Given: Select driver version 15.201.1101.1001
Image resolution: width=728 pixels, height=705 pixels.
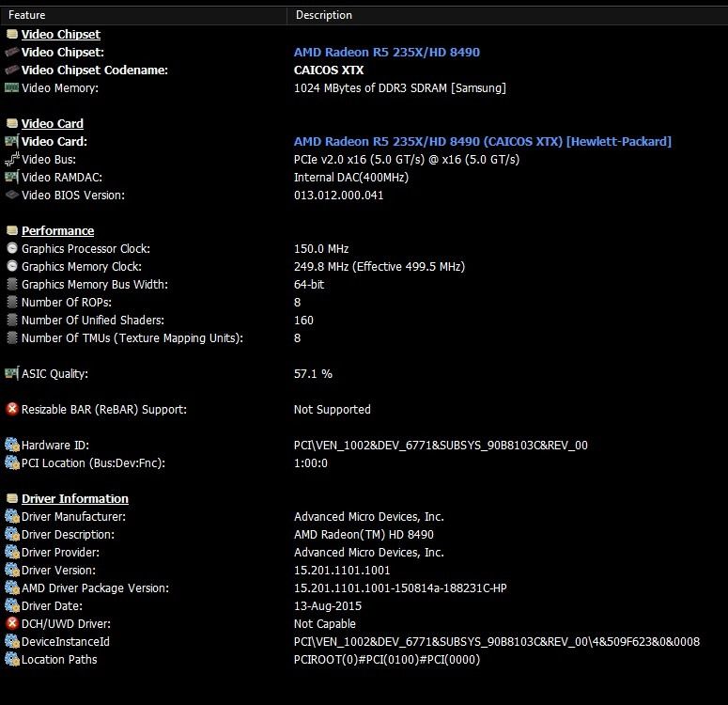Looking at the screenshot, I should (342, 571).
